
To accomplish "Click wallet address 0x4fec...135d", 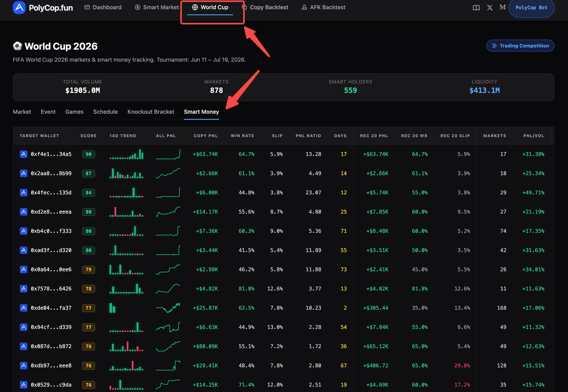I will coord(51,193).
